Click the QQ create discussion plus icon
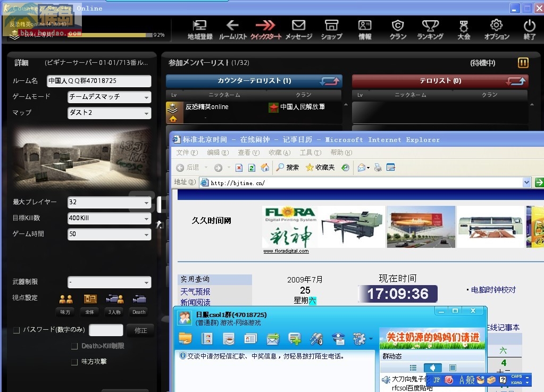This screenshot has height=392, width=544. (x=294, y=338)
